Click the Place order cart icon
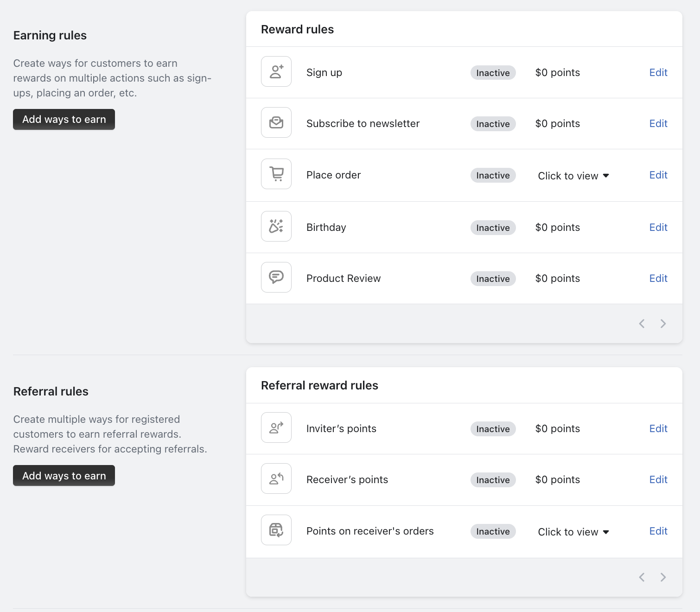Image resolution: width=700 pixels, height=612 pixels. coord(276,174)
